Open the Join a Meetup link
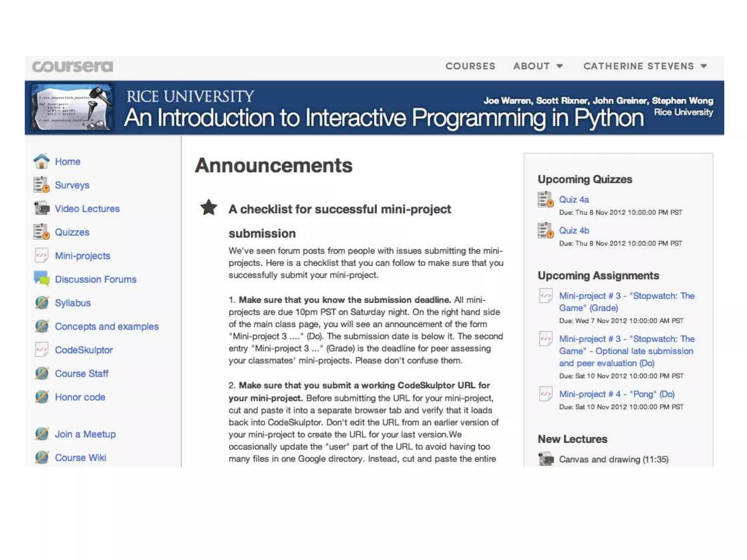This screenshot has width=747, height=560. (x=85, y=434)
